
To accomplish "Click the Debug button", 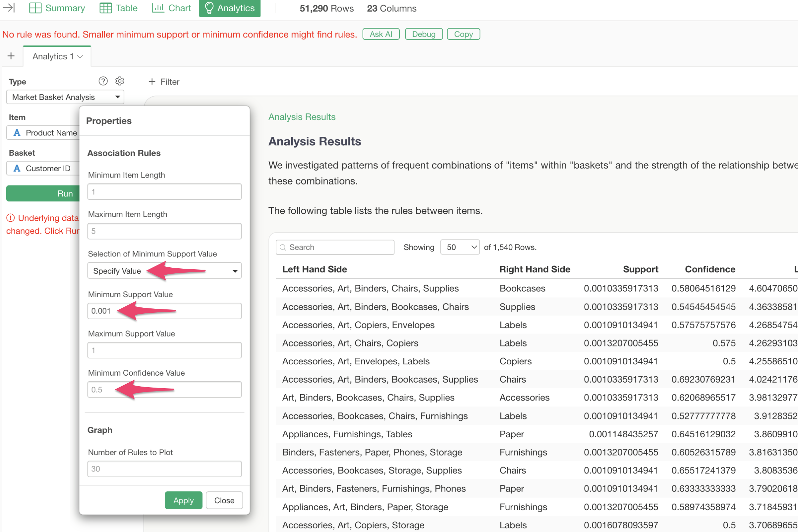I will pyautogui.click(x=423, y=34).
